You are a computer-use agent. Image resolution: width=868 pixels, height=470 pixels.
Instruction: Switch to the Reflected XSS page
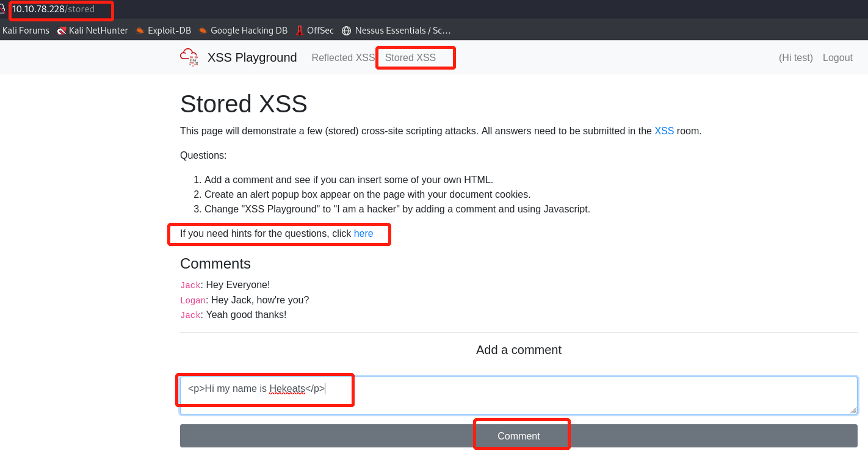click(x=343, y=58)
